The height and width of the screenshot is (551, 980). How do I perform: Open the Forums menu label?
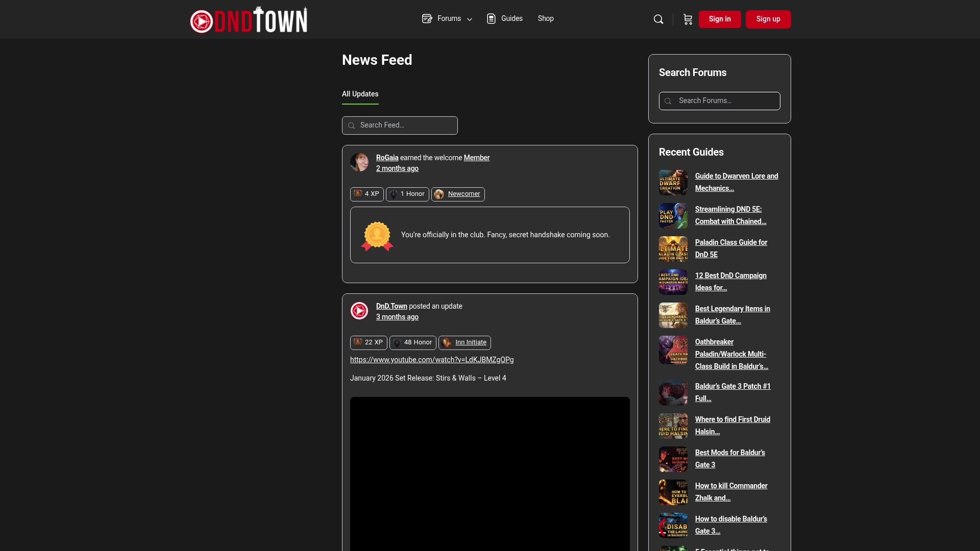449,19
